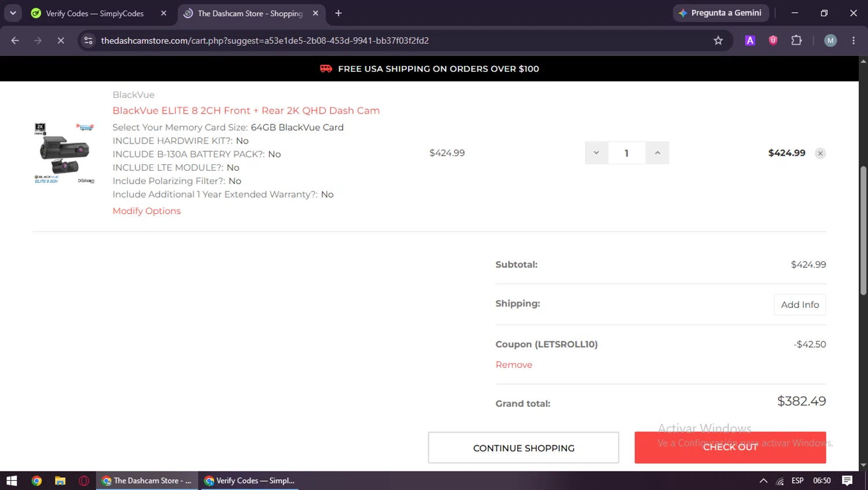This screenshot has width=868, height=490.
Task: Open the BlackVue dash cam product thumbnail
Action: (x=64, y=153)
